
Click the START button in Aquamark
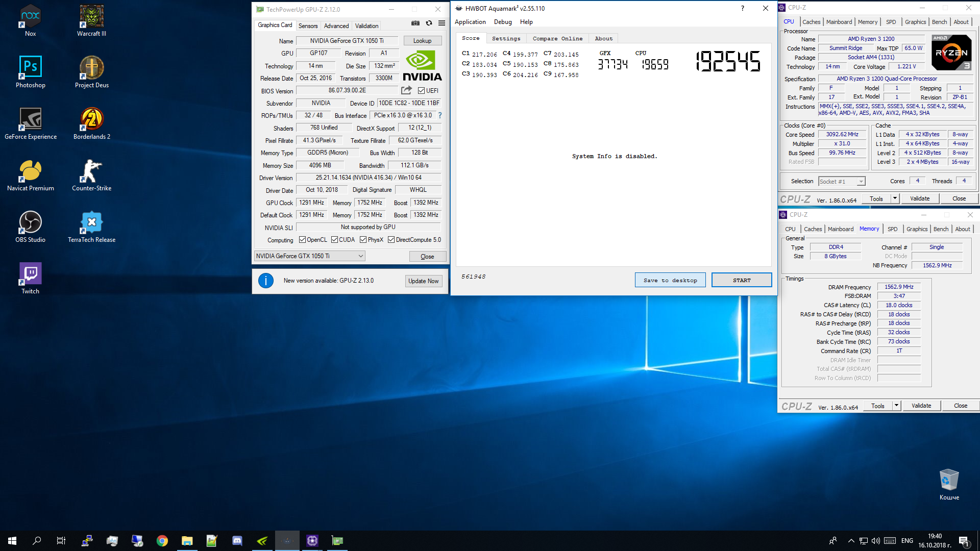[742, 280]
